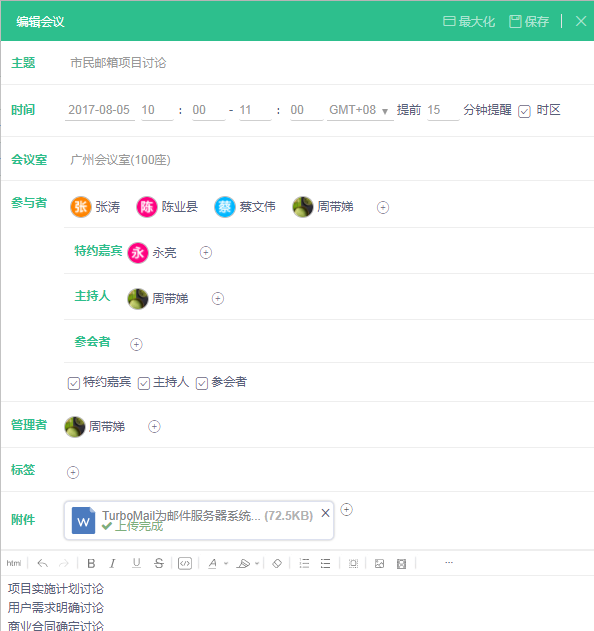Show more editor tools via ellipsis
594x631 pixels.
449,563
